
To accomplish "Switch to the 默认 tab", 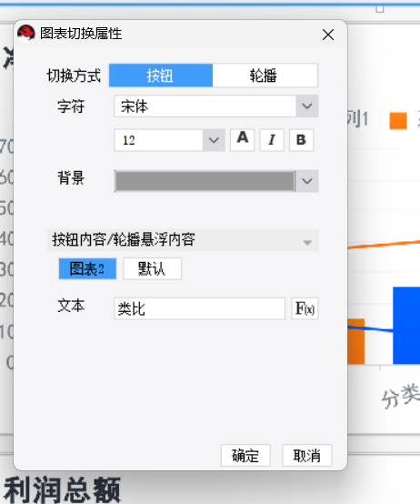I will (x=152, y=268).
